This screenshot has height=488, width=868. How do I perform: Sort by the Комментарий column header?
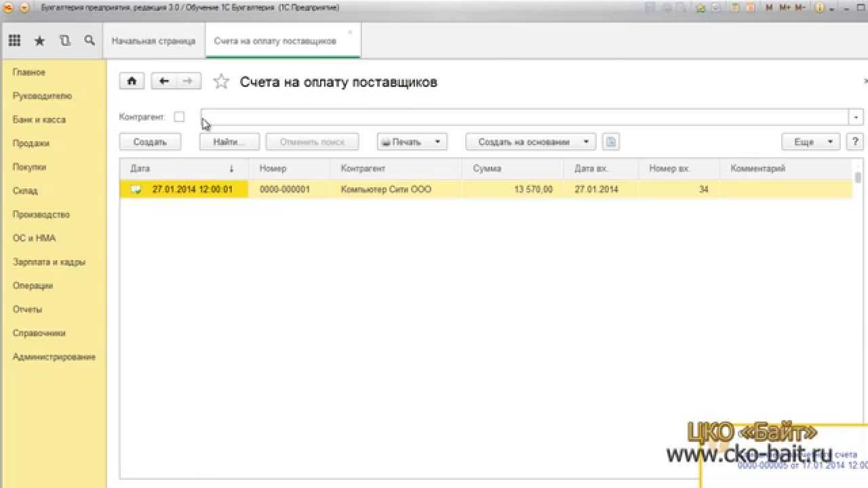point(785,168)
